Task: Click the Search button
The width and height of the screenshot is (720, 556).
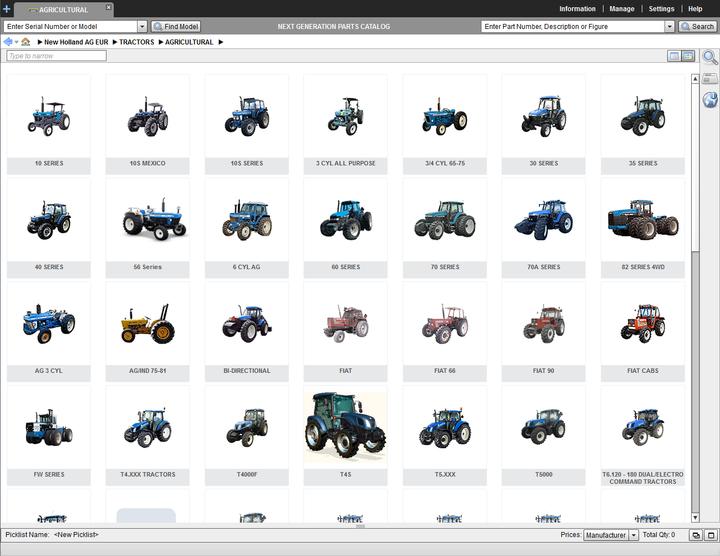Action: pyautogui.click(x=697, y=27)
